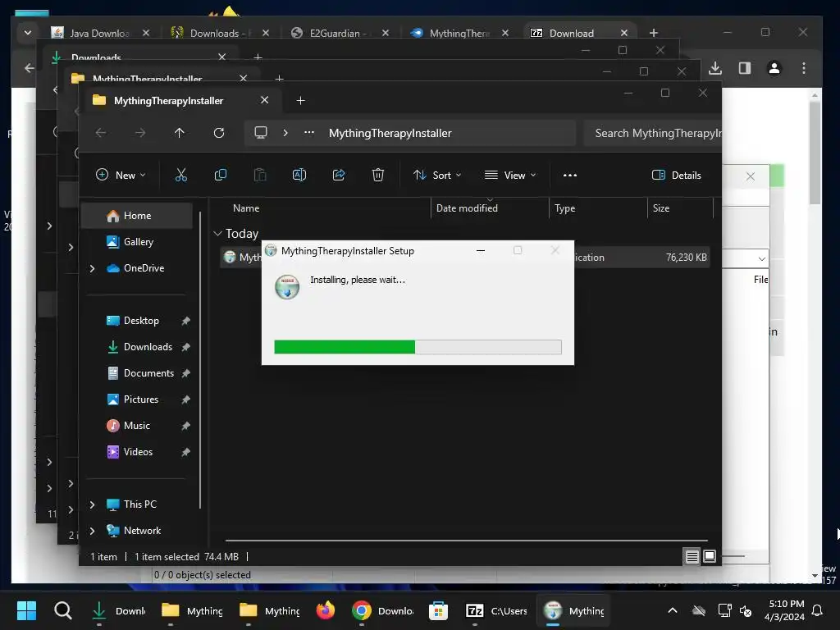Viewport: 840px width, 630px height.
Task: Expand the This PC tree node
Action: 92,504
